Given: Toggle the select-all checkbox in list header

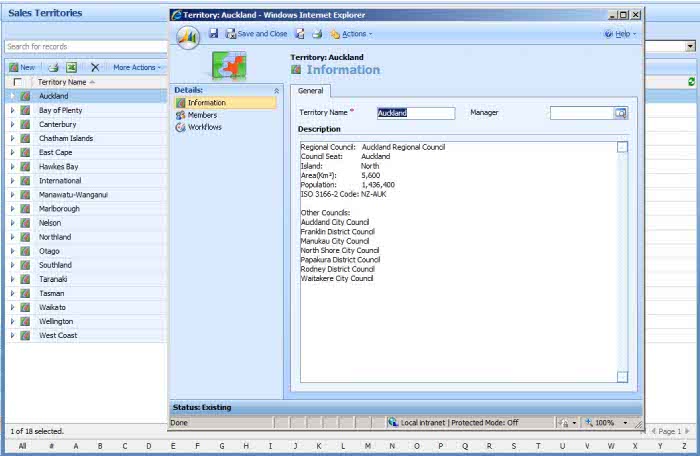Looking at the screenshot, I should click(17, 82).
